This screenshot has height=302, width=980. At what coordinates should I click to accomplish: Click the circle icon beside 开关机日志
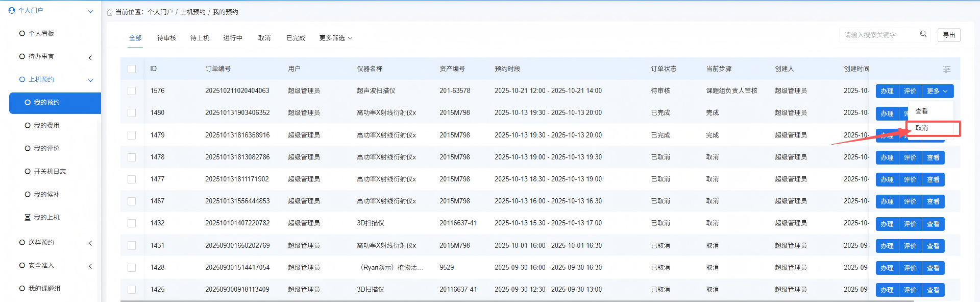28,171
